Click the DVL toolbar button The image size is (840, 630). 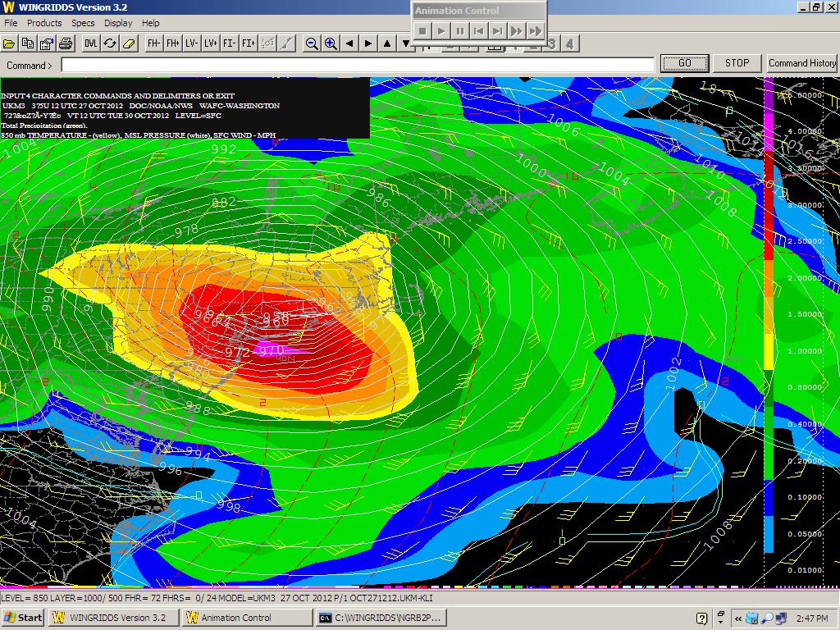point(90,43)
